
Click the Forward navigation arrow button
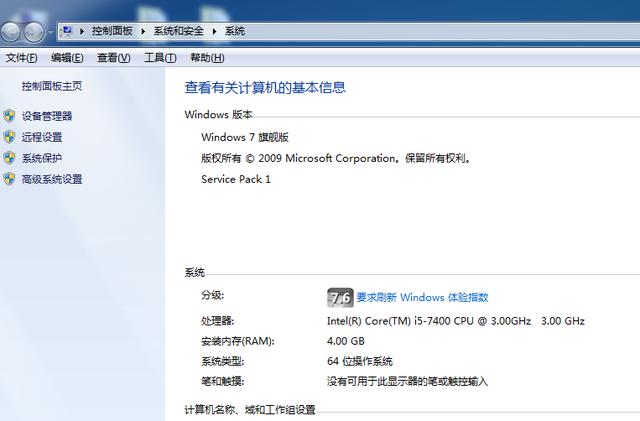[33, 31]
